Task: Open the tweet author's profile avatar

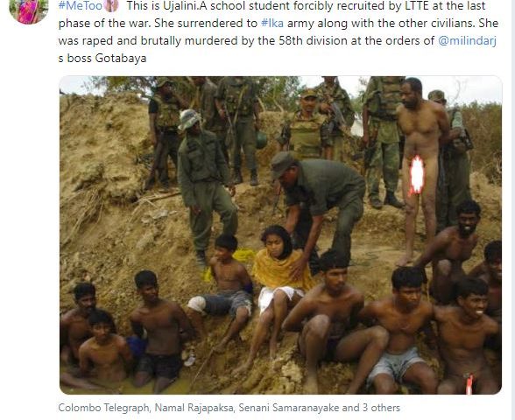Action: click(x=29, y=10)
